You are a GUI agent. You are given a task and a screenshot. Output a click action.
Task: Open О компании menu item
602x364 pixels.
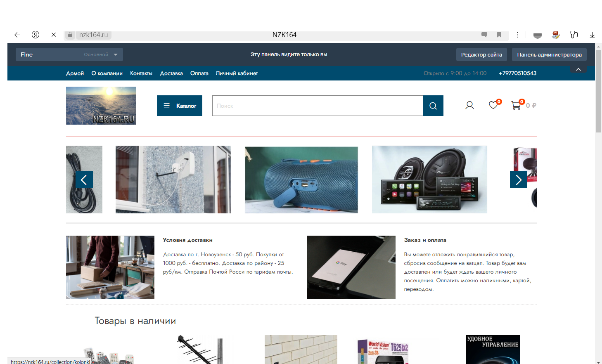coord(107,73)
